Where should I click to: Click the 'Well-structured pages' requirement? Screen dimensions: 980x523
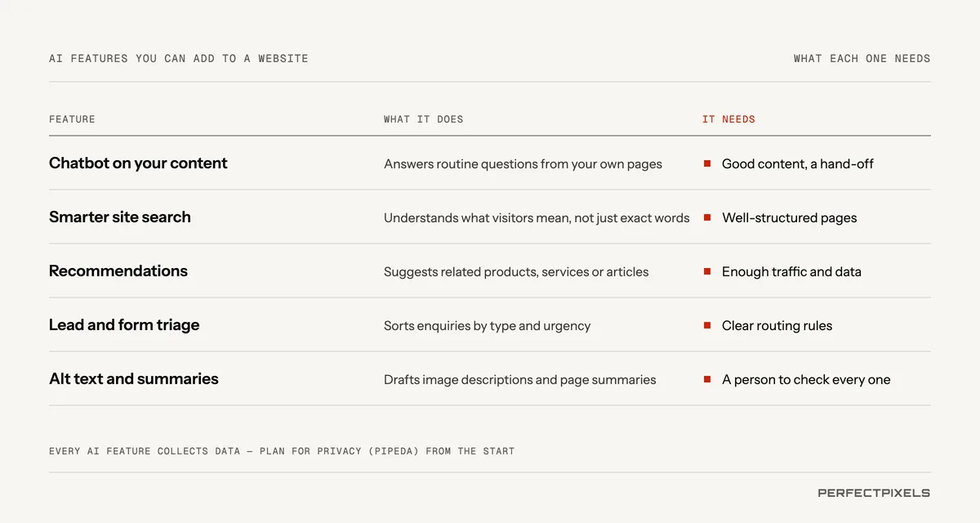789,218
